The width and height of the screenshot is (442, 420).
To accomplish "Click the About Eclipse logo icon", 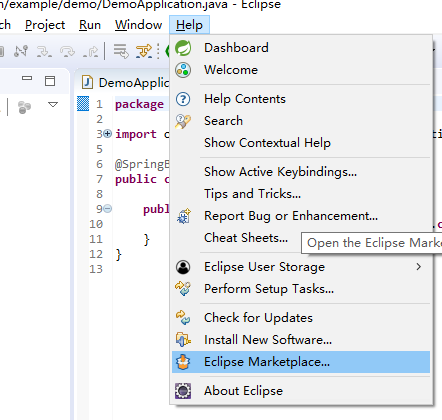I will click(x=183, y=391).
